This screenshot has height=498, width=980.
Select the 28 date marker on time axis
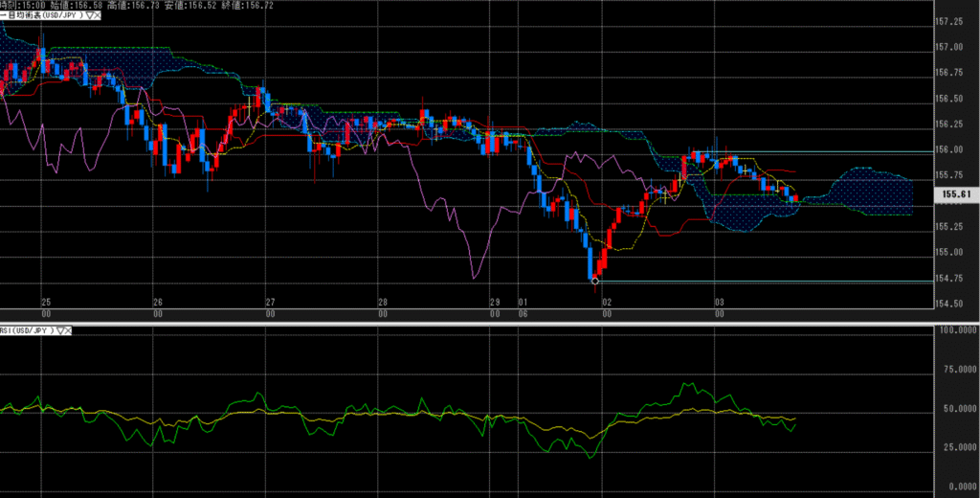tap(382, 301)
